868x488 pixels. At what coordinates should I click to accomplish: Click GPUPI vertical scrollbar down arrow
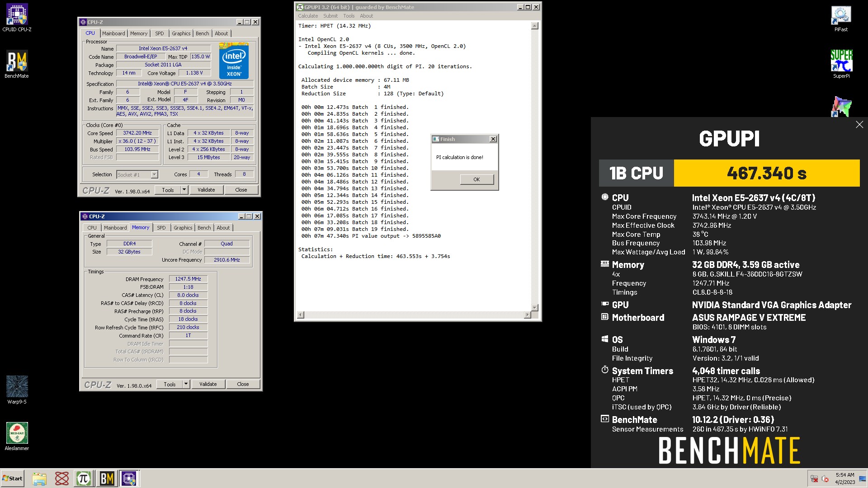coord(535,308)
